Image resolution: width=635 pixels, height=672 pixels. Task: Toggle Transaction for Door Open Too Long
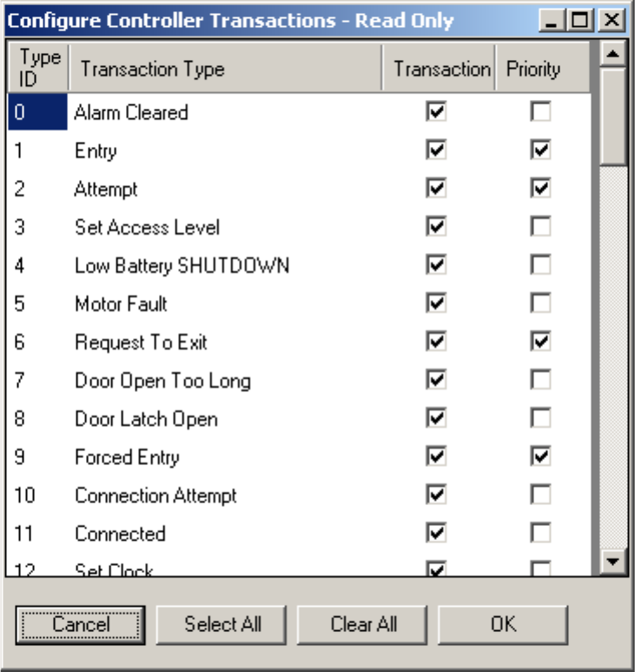pos(436,380)
